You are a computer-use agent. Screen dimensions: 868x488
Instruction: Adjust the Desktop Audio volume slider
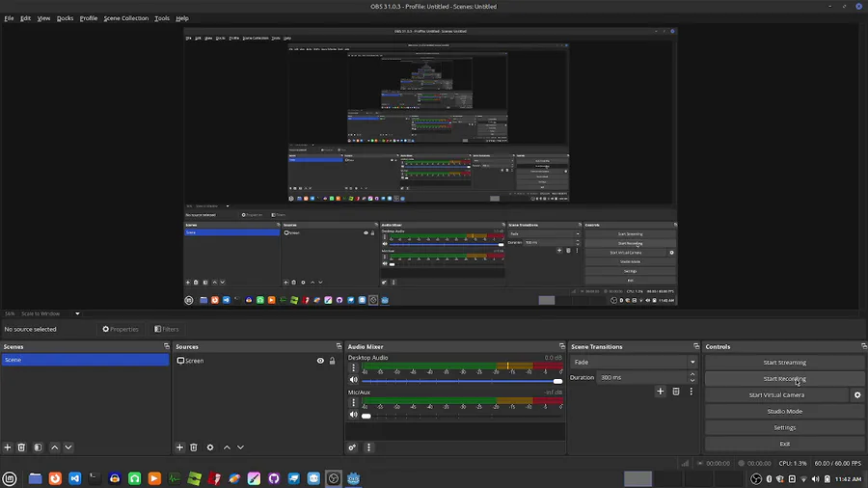[x=462, y=381]
